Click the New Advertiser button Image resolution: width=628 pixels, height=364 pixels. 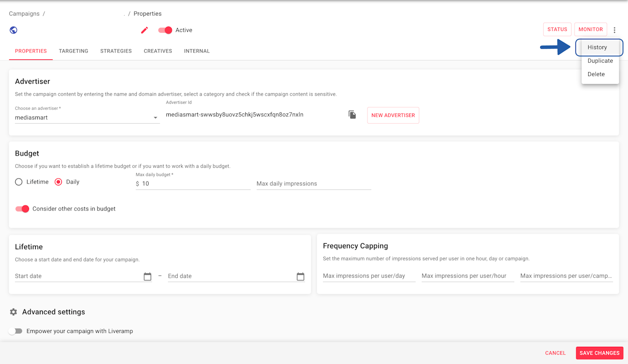click(393, 115)
